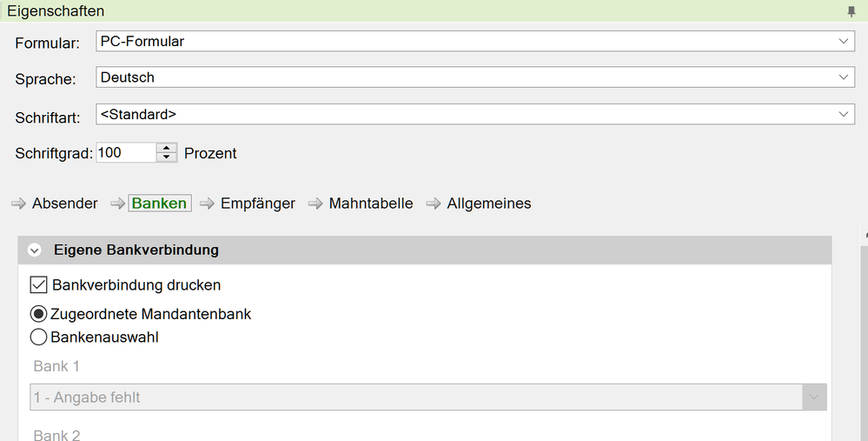Click arrow icon before Empfänger
The height and width of the screenshot is (441, 868).
[x=207, y=204]
